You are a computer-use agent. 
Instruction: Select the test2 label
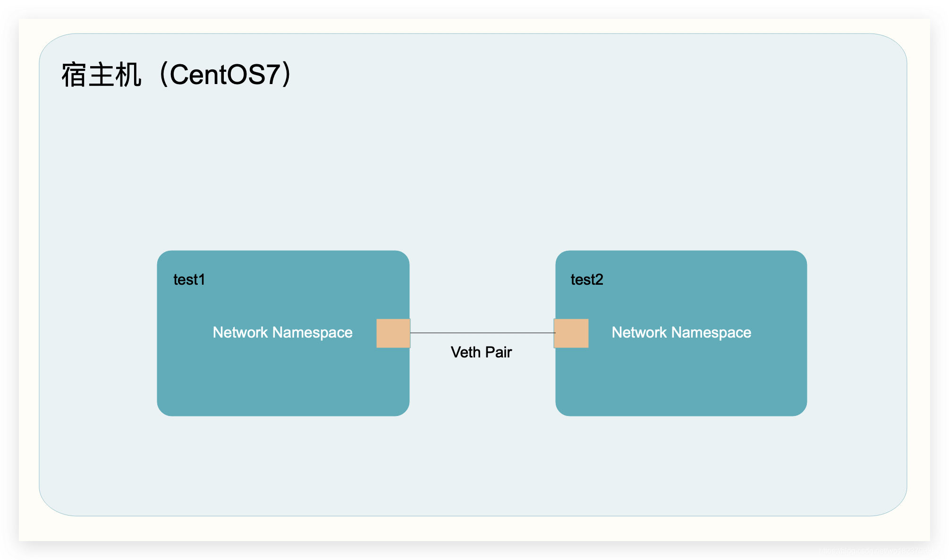point(587,280)
